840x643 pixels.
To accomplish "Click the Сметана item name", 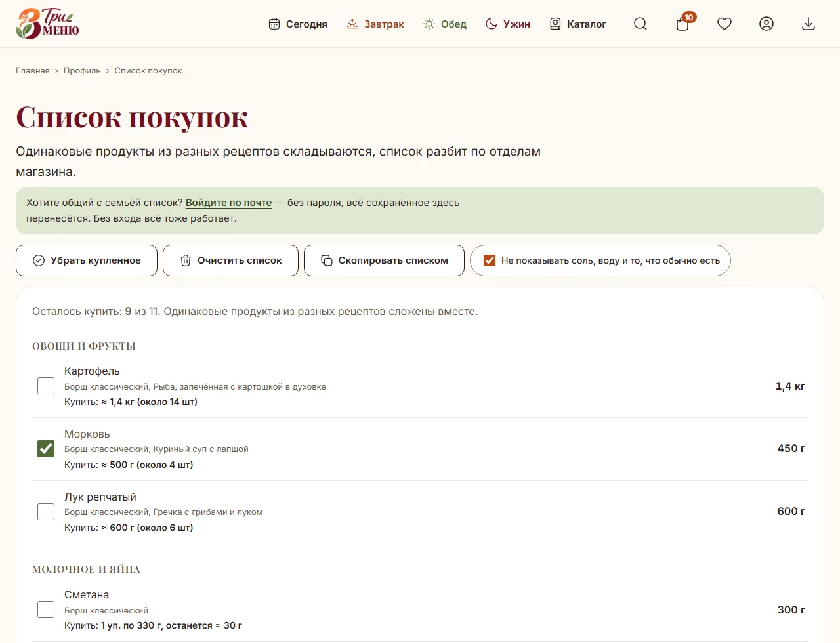I will coord(87,595).
